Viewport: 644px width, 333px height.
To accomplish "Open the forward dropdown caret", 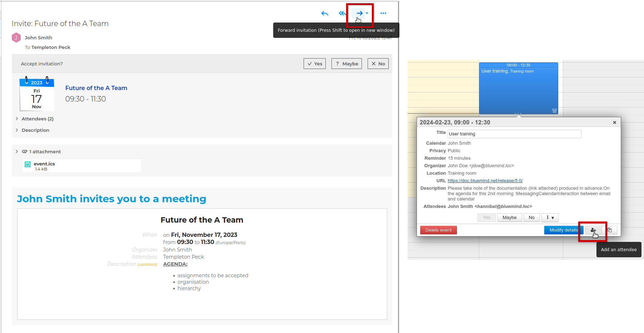I will coord(367,13).
